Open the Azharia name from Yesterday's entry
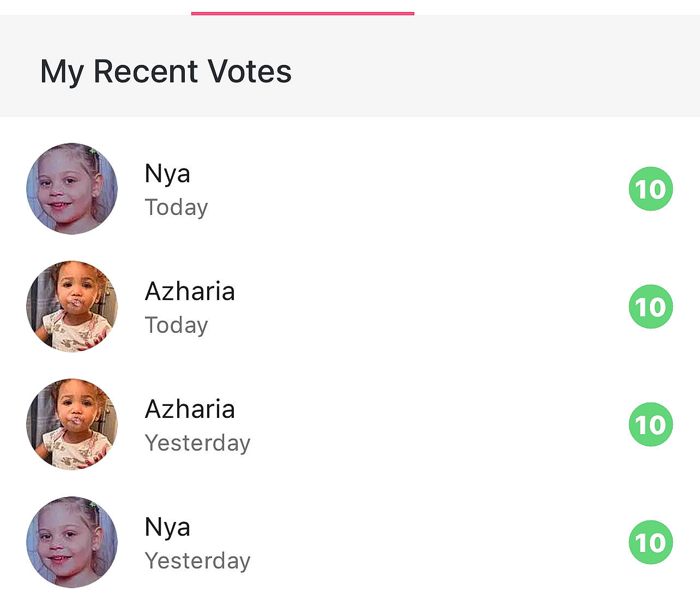Screen dimensions: 700x605 coord(190,409)
